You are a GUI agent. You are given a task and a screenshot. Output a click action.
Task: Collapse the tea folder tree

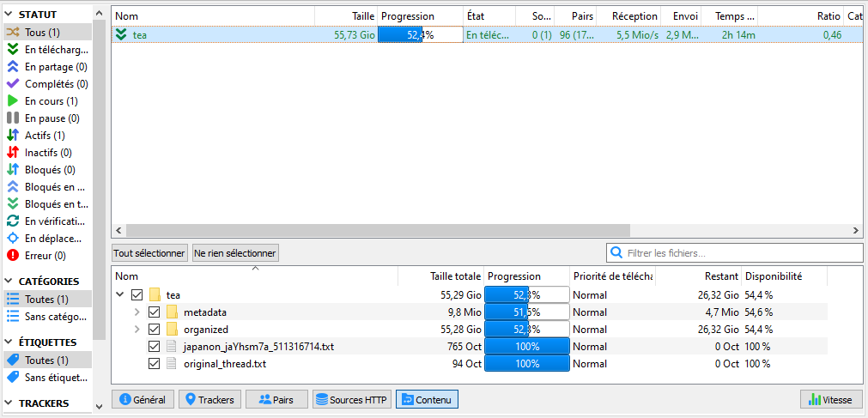click(x=120, y=294)
